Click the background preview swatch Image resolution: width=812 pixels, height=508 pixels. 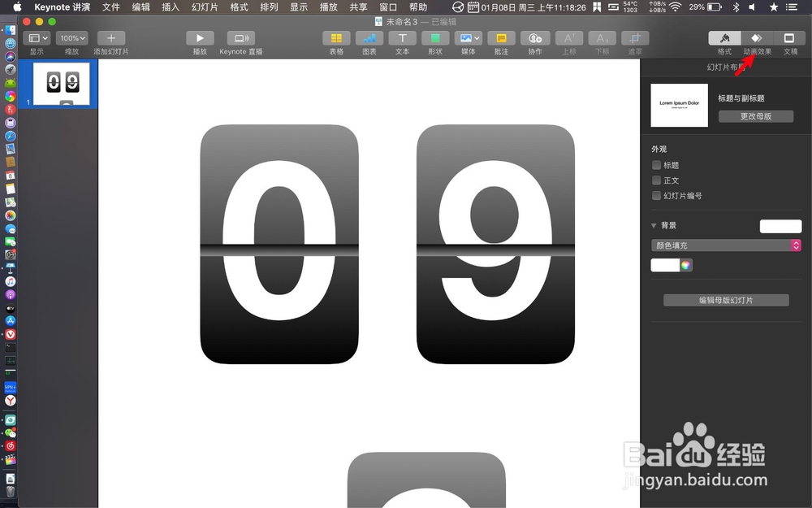click(x=780, y=226)
